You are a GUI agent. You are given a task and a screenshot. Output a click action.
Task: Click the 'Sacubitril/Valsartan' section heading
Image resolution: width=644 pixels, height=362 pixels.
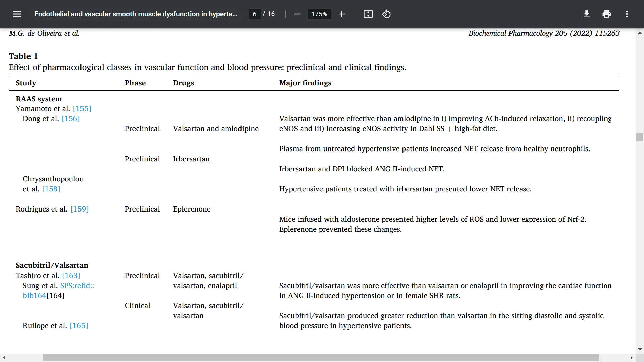pos(52,265)
